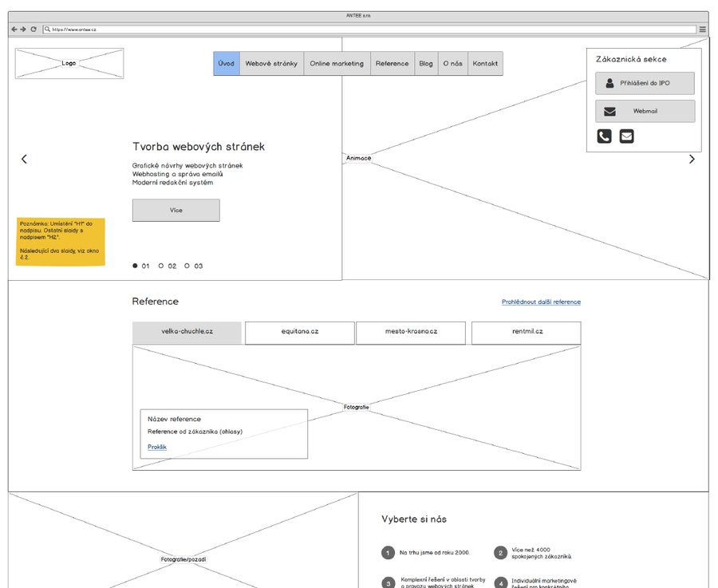Open the Online marketing menu item
Viewport: 718px width, 588px height.
point(337,64)
